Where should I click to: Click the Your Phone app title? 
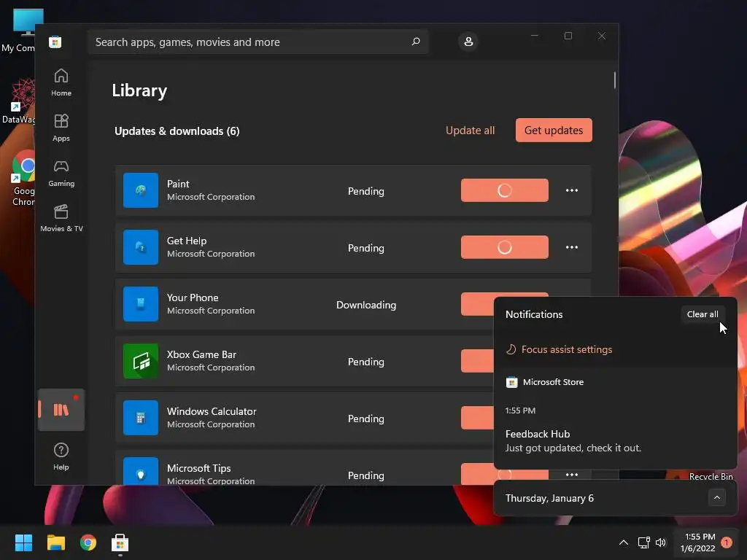click(193, 297)
